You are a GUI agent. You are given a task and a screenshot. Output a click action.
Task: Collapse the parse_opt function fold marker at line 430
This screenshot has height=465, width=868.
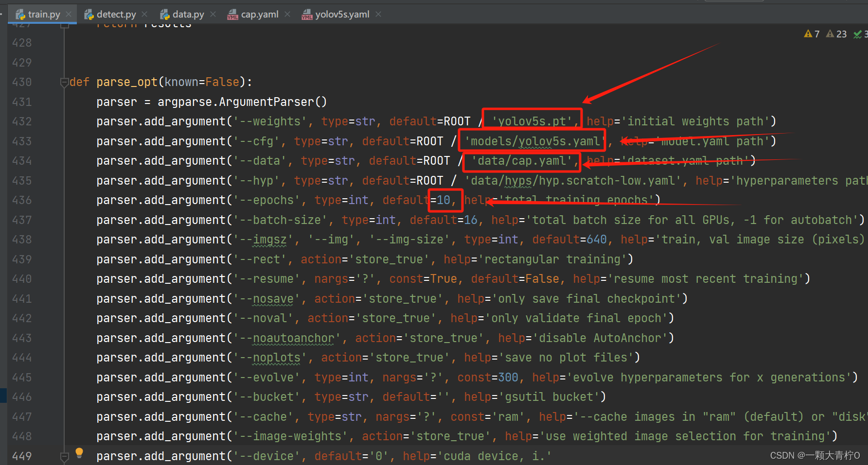pos(64,83)
